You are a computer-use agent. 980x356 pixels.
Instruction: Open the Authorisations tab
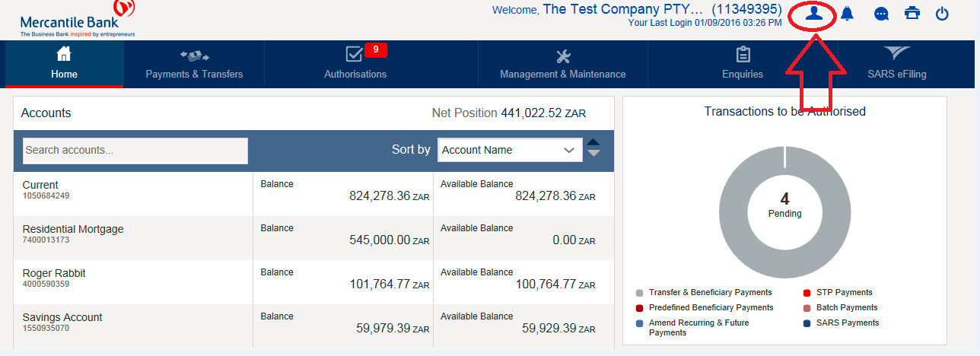pos(355,64)
